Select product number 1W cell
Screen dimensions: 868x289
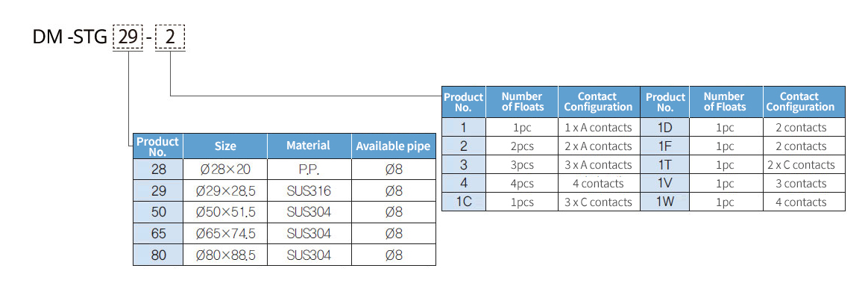click(x=665, y=202)
